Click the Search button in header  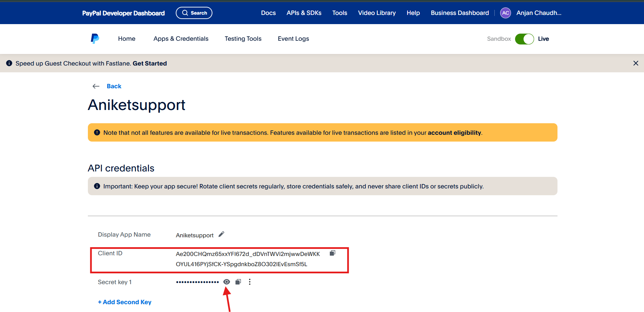[194, 13]
